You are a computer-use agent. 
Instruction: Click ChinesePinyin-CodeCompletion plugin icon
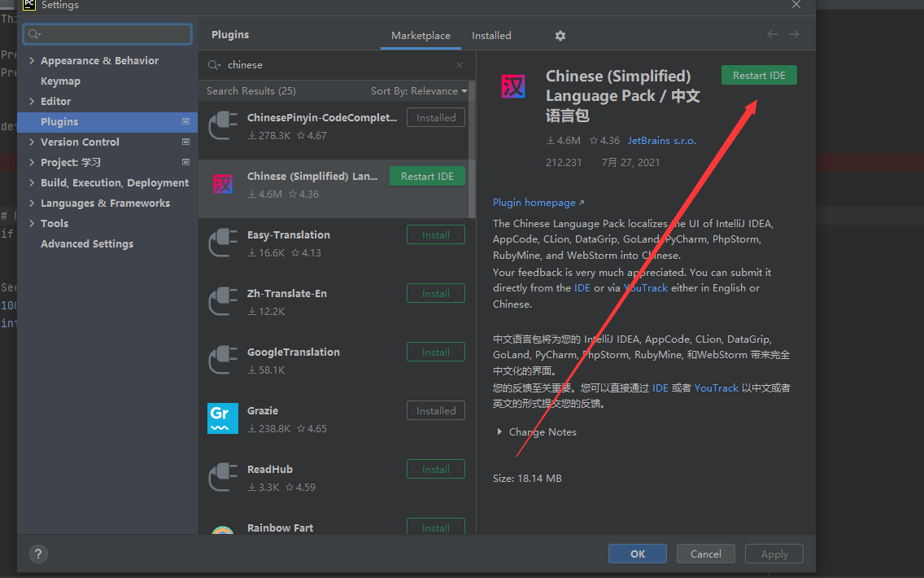pos(223,125)
